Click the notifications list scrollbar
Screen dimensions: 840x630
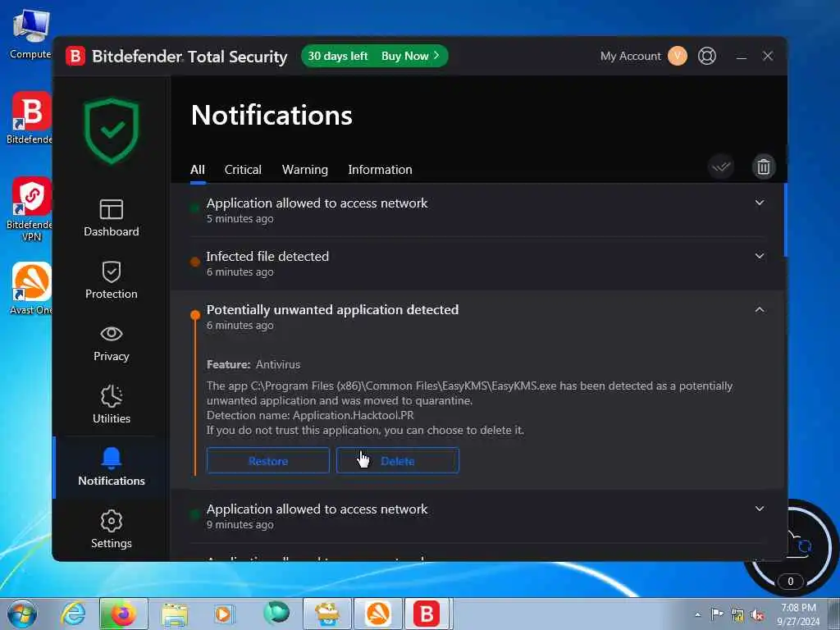tap(785, 220)
